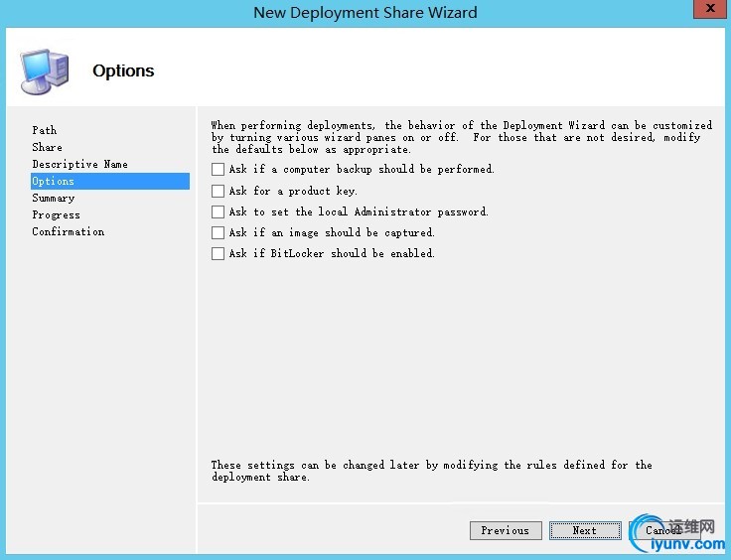Select the Confirmation step in sidebar
The height and width of the screenshot is (560, 731).
tap(69, 231)
